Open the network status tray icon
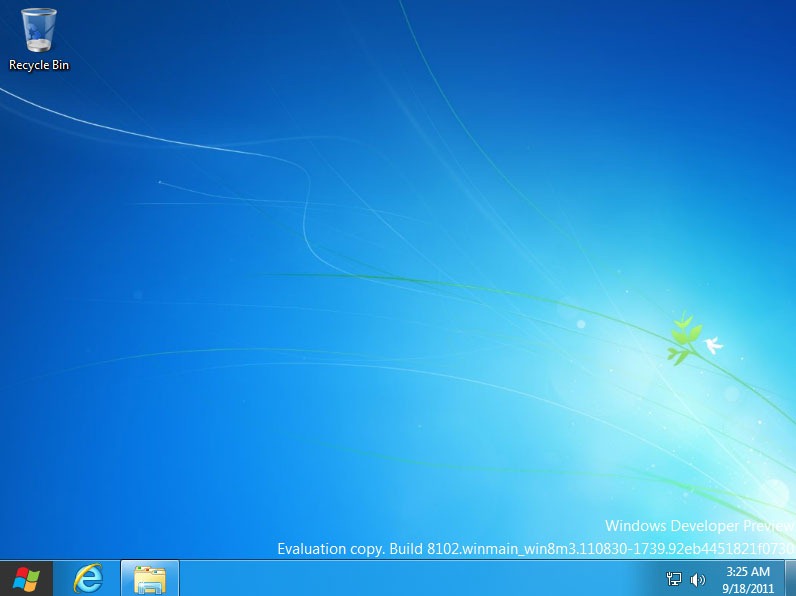The height and width of the screenshot is (596, 796). point(674,579)
